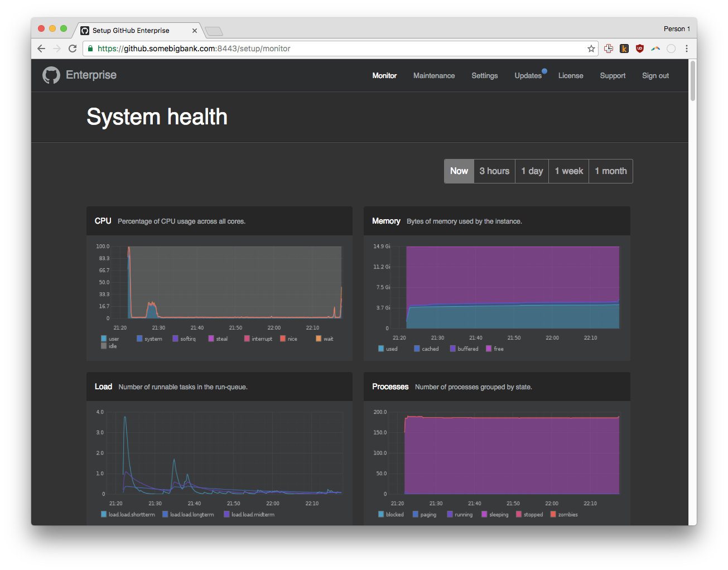Viewport: 728px width, 570px height.
Task: Click the colorful arc extension icon
Action: pos(655,49)
